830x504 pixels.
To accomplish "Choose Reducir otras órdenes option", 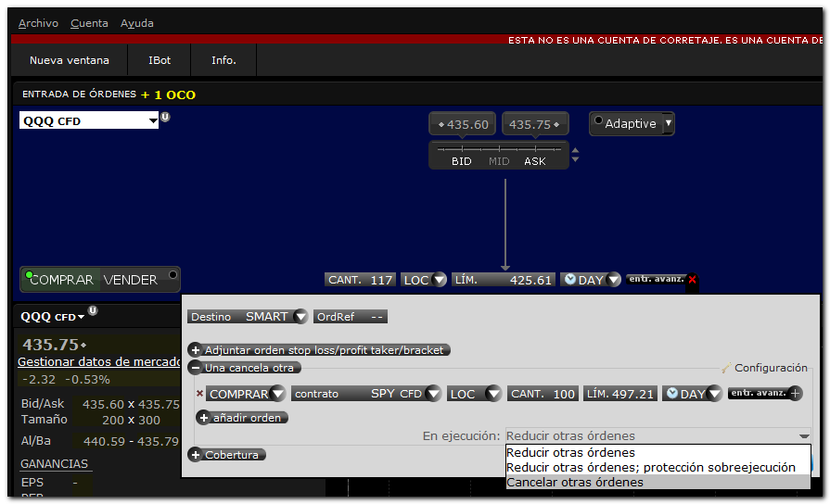I will [x=658, y=453].
